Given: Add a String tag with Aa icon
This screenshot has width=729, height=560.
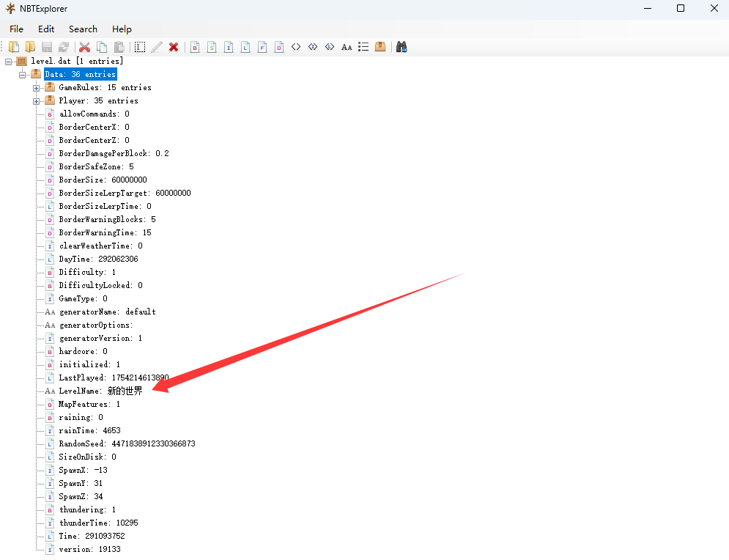Looking at the screenshot, I should [347, 47].
